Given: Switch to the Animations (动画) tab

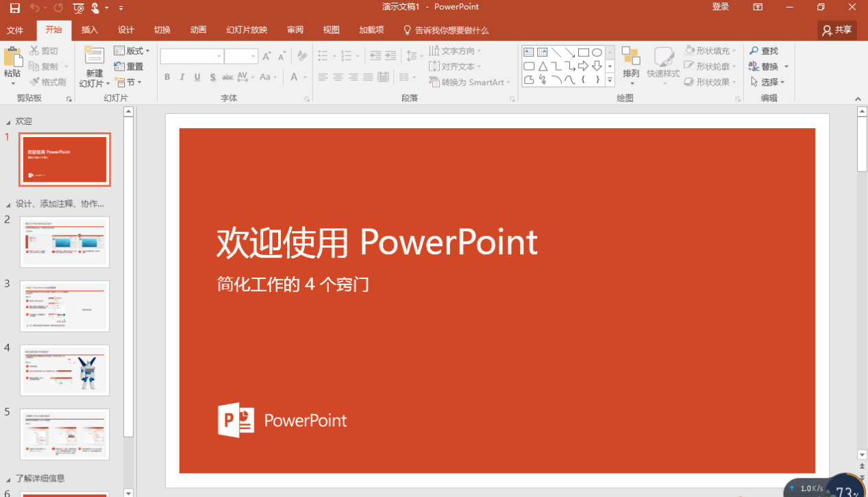Looking at the screenshot, I should (199, 30).
